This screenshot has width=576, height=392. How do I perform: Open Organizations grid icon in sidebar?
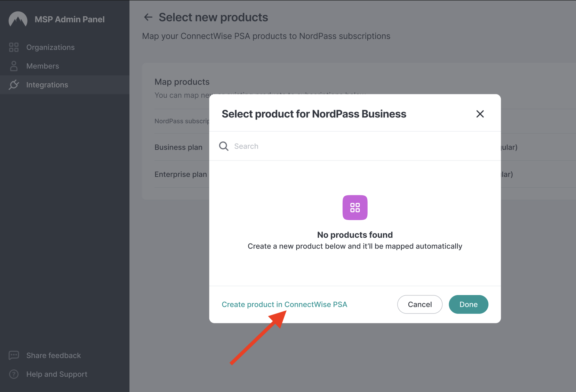14,47
